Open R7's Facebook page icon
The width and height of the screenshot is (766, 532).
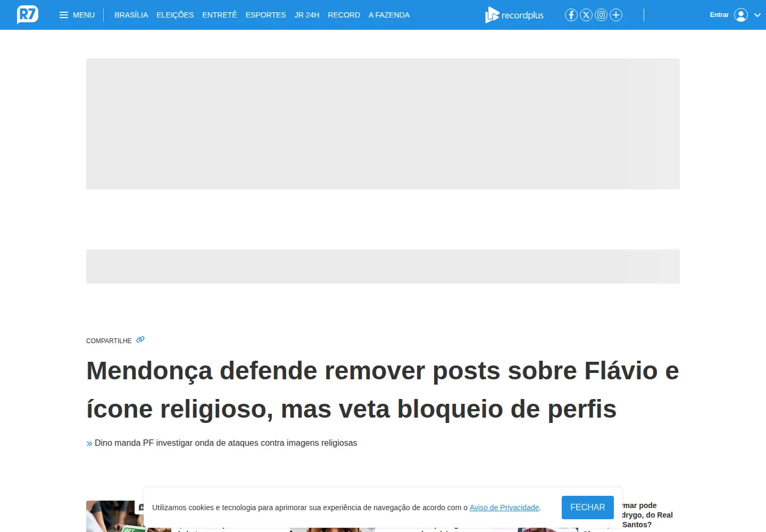pos(571,15)
